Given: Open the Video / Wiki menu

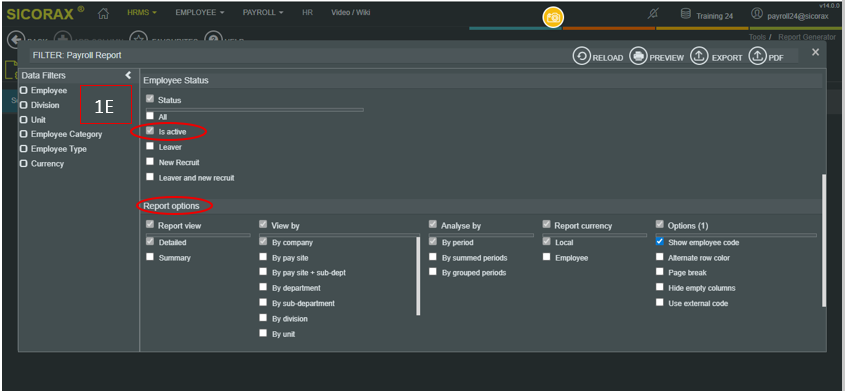Looking at the screenshot, I should pyautogui.click(x=351, y=12).
